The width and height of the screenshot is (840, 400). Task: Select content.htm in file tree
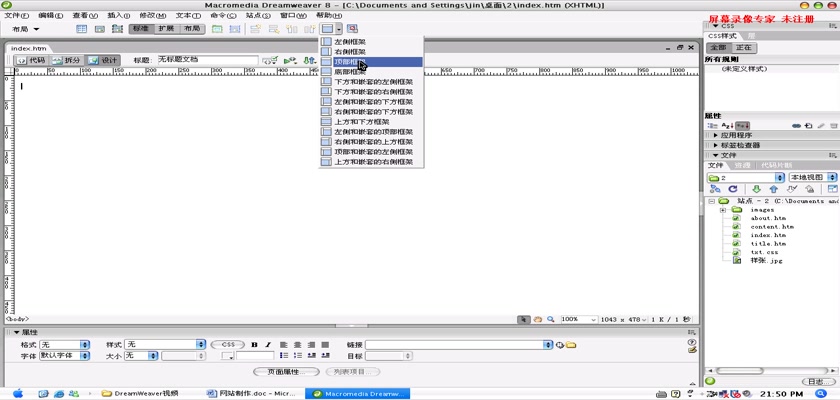[772, 227]
